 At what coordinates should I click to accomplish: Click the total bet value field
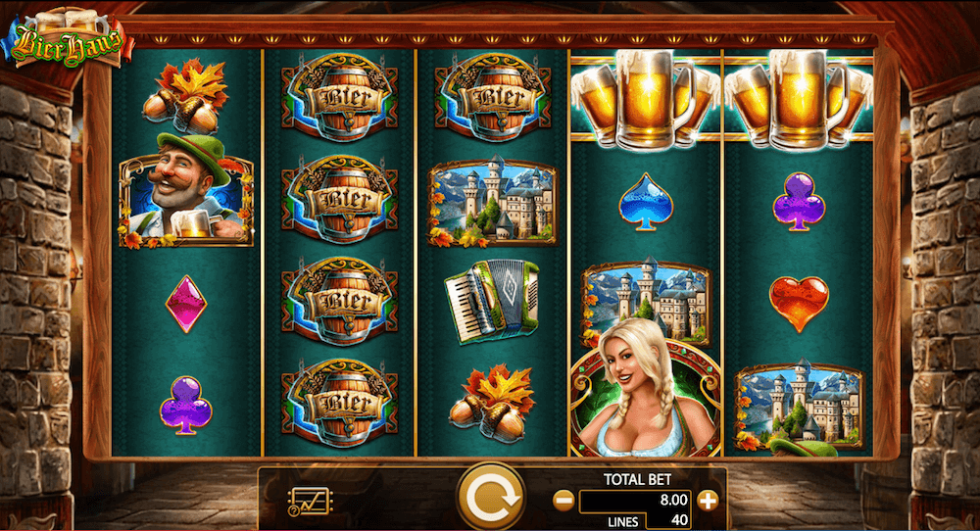tap(634, 500)
